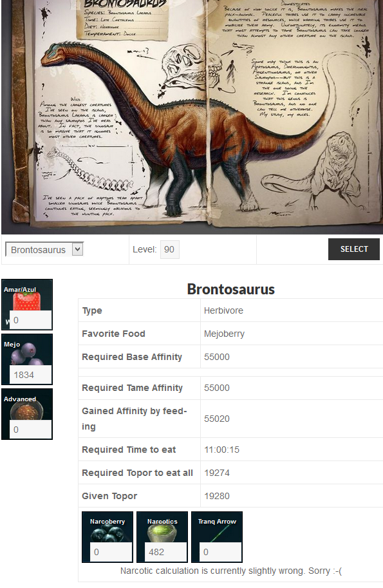Click the Brontosaurus heading above the table
The height and width of the screenshot is (588, 383).
[x=231, y=289]
